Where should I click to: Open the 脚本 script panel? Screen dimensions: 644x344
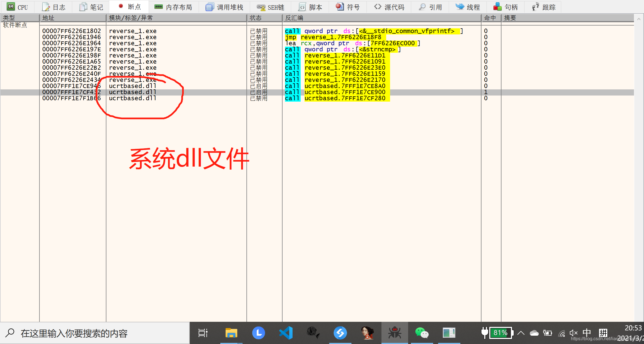[310, 7]
